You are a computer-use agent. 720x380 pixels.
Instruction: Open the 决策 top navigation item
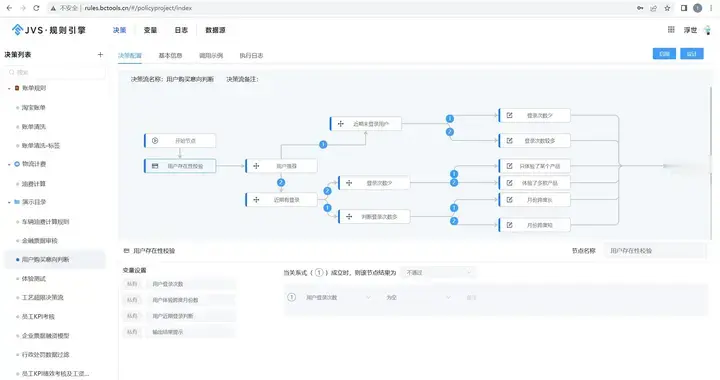(119, 30)
